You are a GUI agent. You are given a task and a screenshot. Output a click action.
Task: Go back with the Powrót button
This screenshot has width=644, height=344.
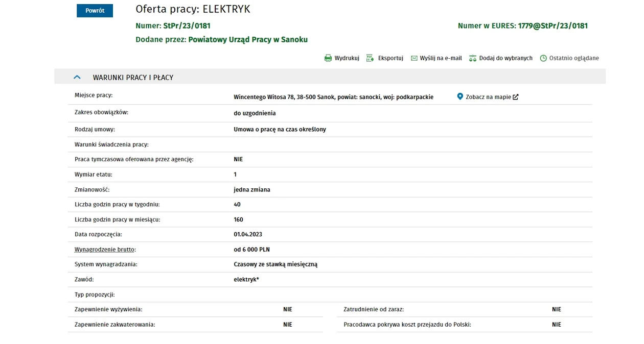click(95, 11)
